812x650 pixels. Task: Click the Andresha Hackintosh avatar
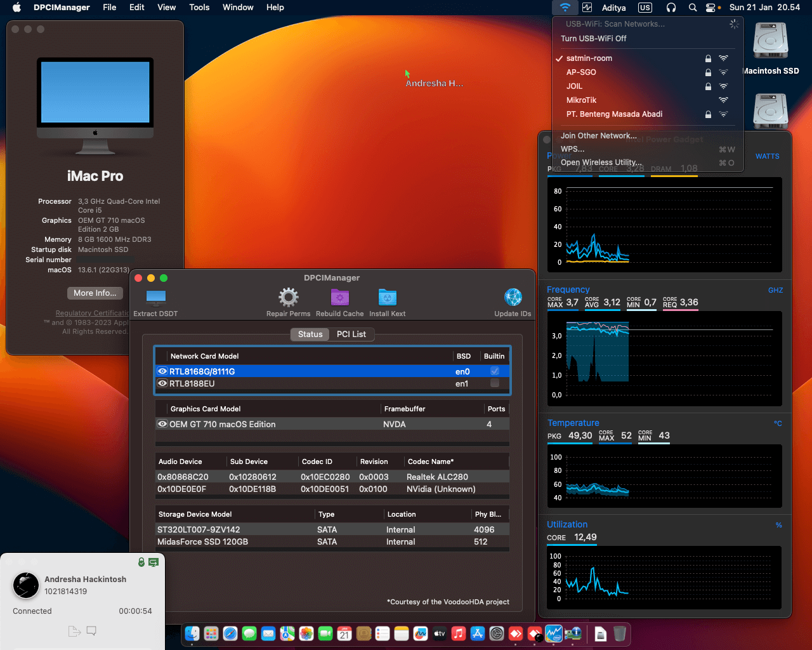26,585
